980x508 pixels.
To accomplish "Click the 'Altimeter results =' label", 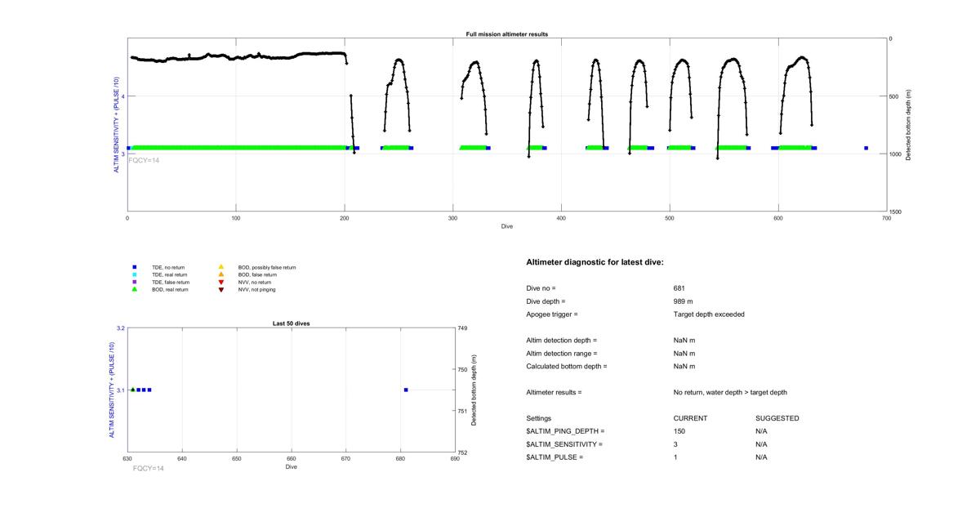I will (x=555, y=393).
